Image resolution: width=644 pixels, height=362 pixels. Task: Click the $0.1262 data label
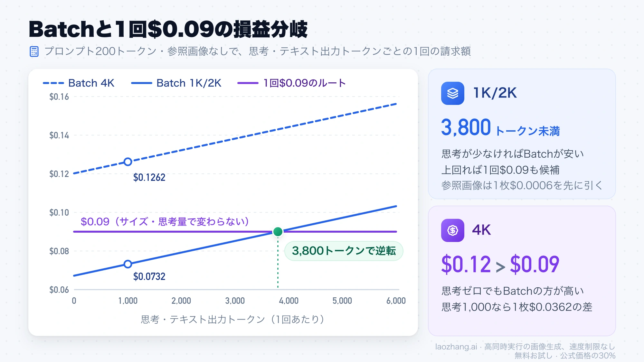pyautogui.click(x=149, y=177)
